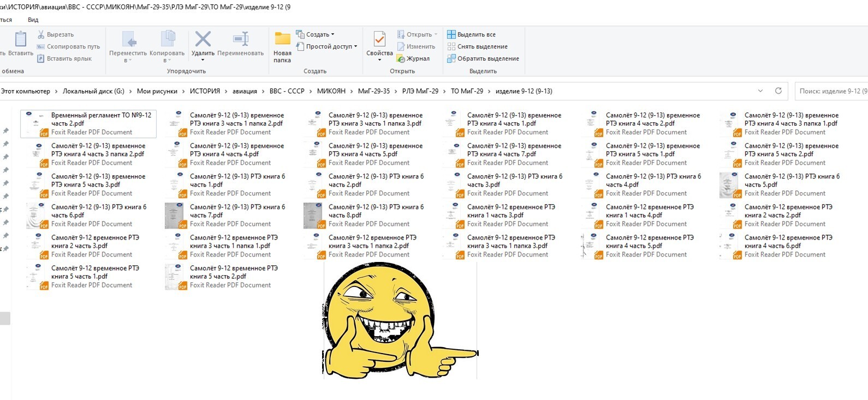Create a folder with the Новая папка icon
Image resolution: width=868 pixels, height=400 pixels.
click(x=282, y=39)
